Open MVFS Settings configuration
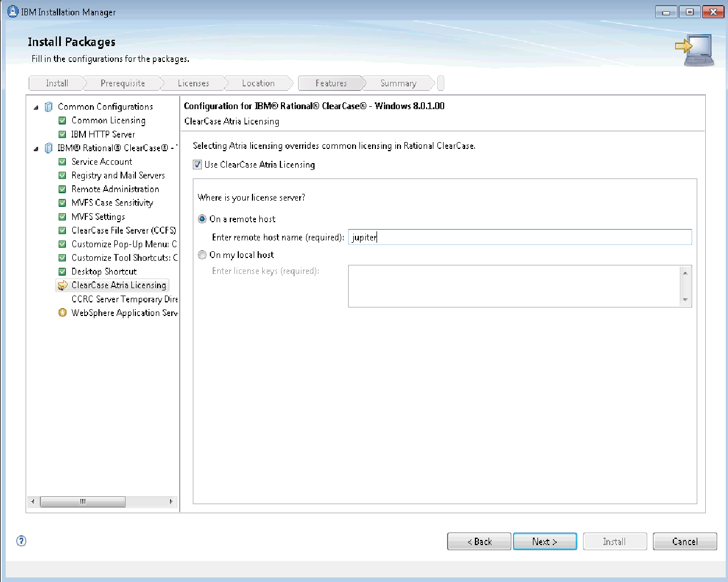728x582 pixels. click(98, 217)
